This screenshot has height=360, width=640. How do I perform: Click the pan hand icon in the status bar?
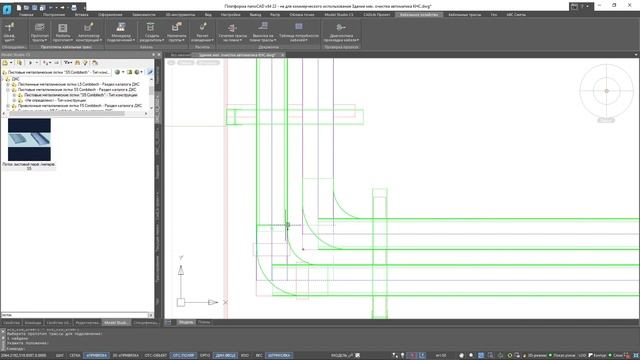(462, 356)
